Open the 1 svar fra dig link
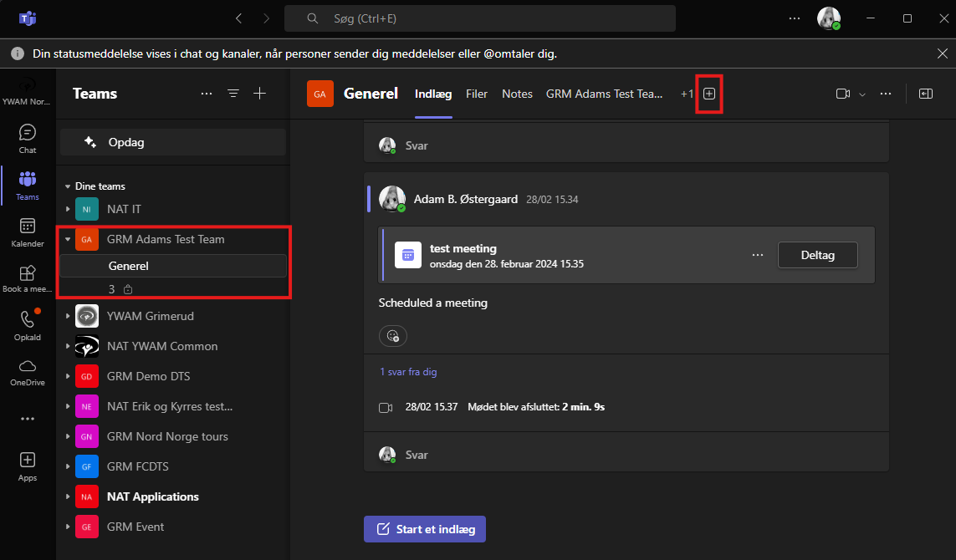Screen dimensions: 956x560 tap(408, 372)
